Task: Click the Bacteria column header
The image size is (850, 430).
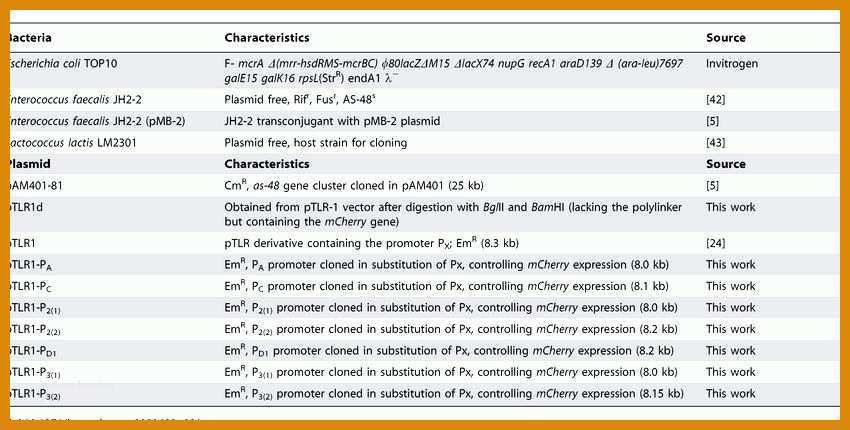Action: point(30,38)
